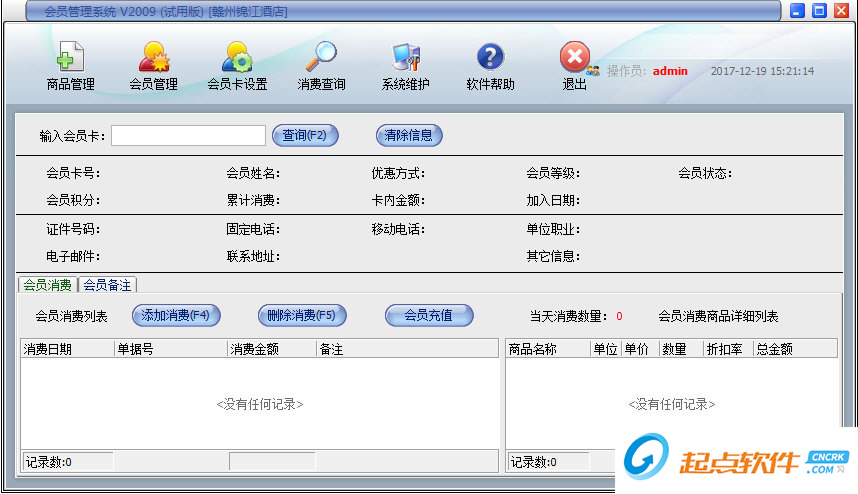
Task: Click 单位 column header
Action: [606, 349]
